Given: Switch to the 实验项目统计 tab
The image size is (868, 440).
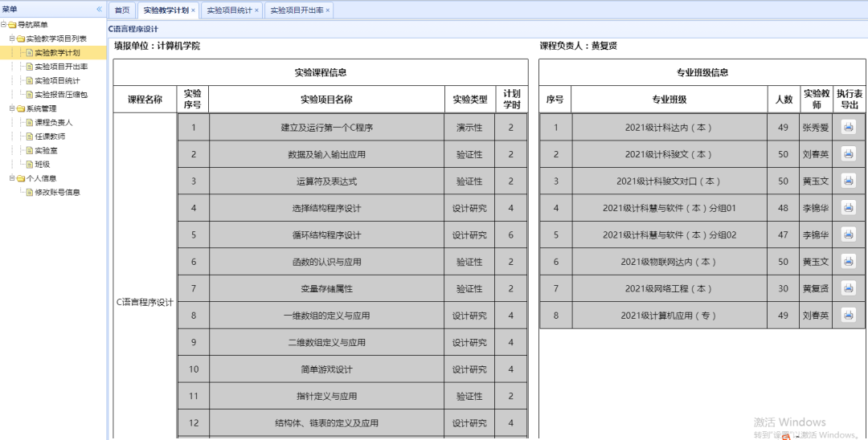Looking at the screenshot, I should point(229,10).
